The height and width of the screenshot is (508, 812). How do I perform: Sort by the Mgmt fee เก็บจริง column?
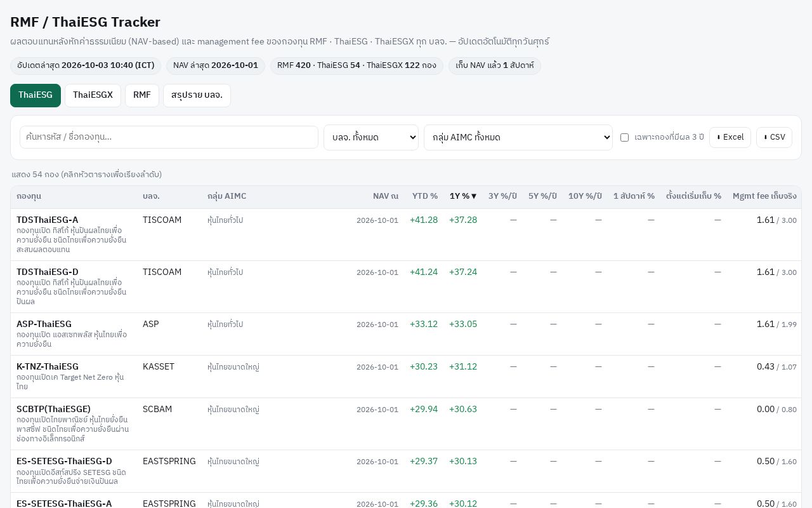(x=764, y=196)
